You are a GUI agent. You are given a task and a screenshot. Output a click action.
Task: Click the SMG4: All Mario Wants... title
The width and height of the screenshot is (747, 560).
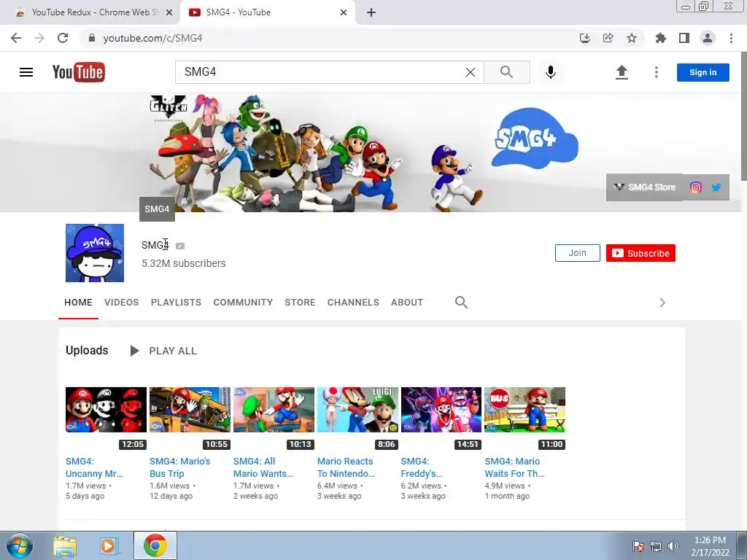[x=263, y=467]
